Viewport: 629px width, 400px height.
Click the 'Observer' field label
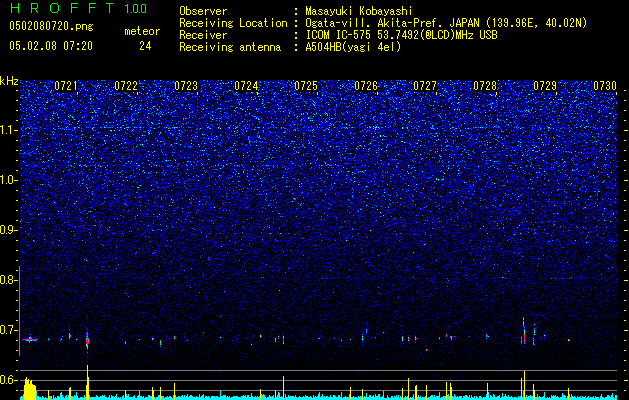coord(203,11)
